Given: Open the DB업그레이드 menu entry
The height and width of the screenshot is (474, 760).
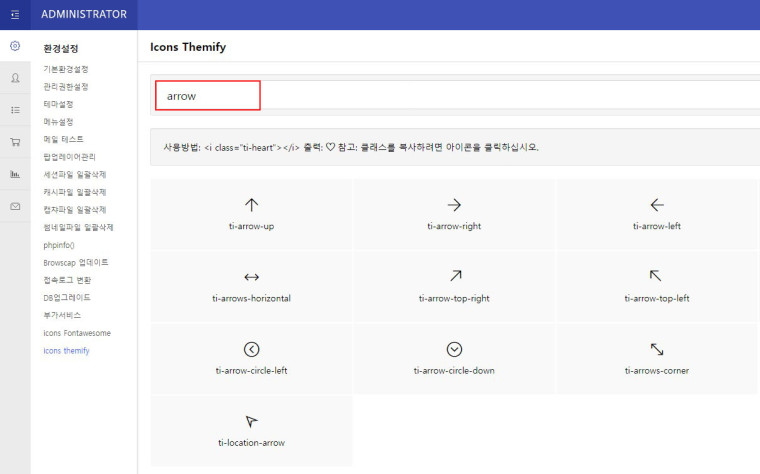Looking at the screenshot, I should (x=67, y=298).
